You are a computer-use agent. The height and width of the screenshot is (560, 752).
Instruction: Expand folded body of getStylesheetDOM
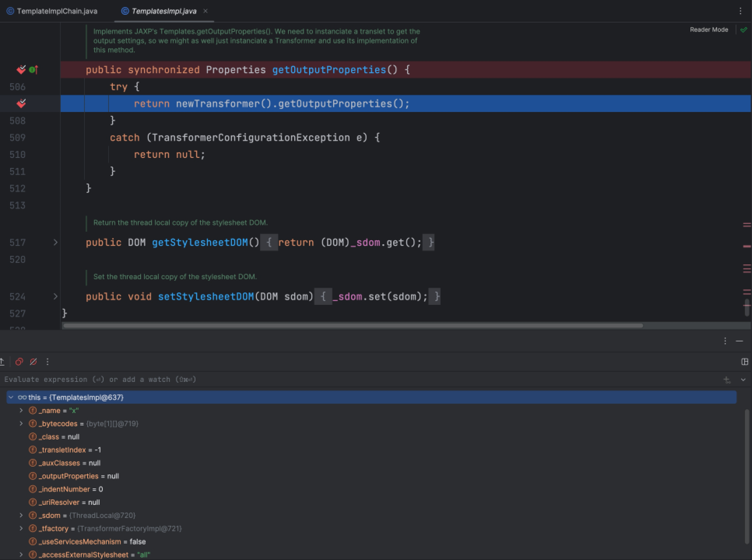(x=269, y=242)
